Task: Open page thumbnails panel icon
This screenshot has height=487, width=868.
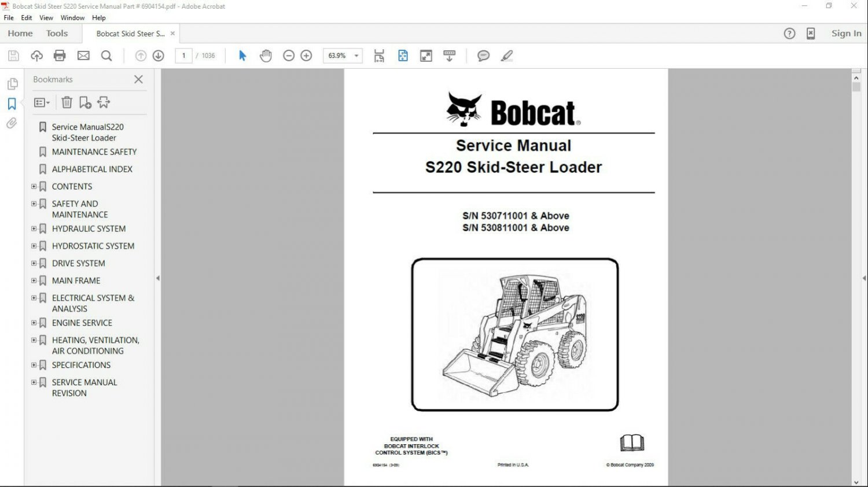Action: [12, 84]
